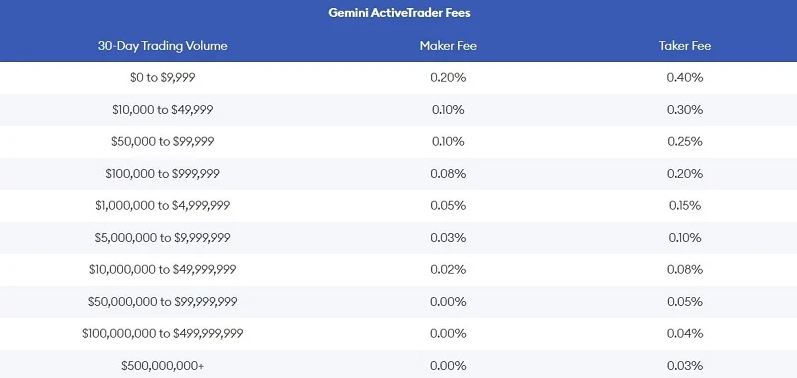Click the 0.04% taker fee value

[685, 333]
